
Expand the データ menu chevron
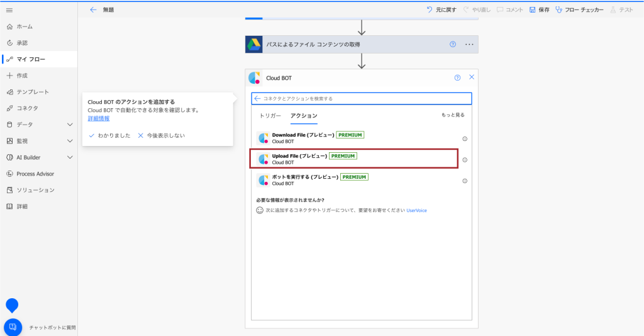coord(70,125)
